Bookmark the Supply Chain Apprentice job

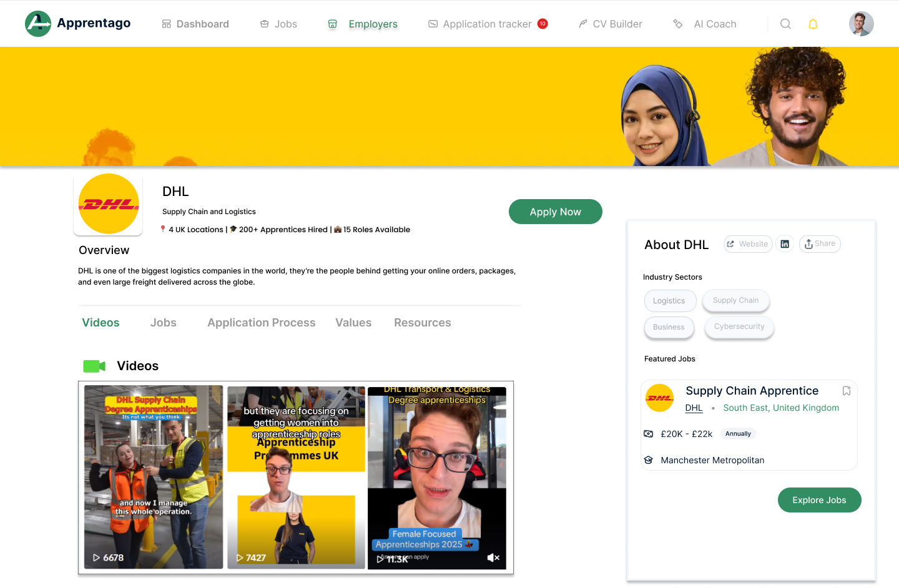pos(847,391)
